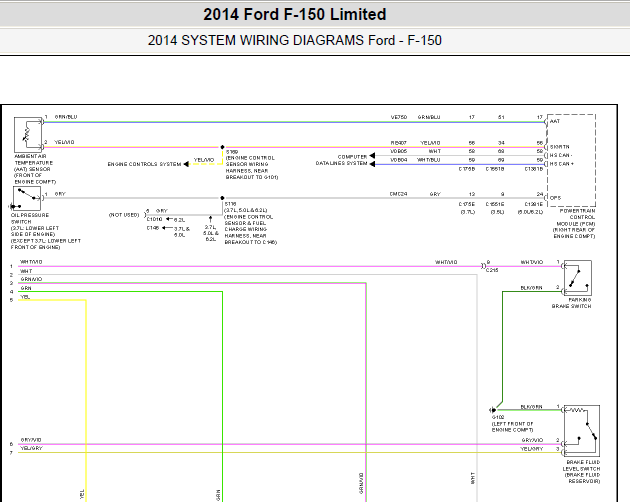Click the "HS CAN -" pin label
Screen dimensions: 630x502
(x=561, y=156)
